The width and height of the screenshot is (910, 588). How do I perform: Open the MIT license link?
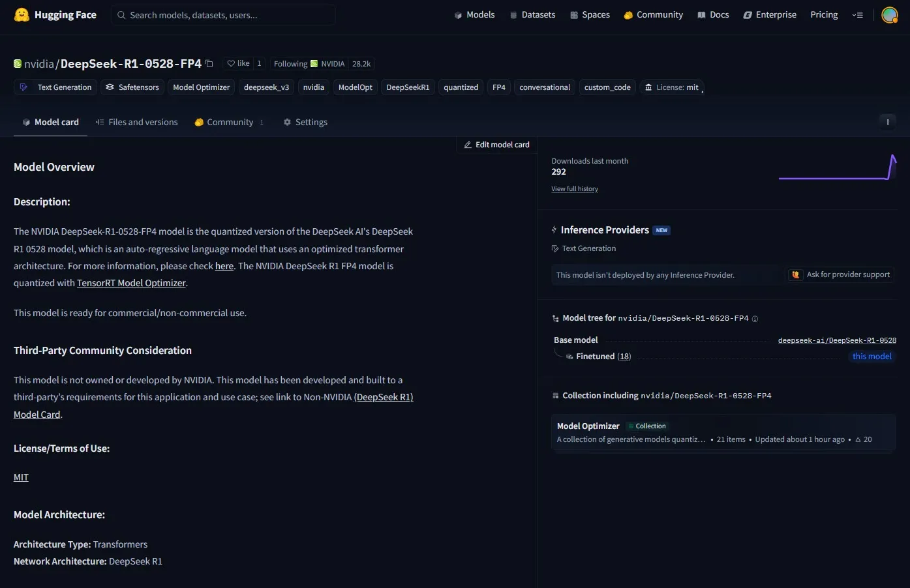[21, 477]
